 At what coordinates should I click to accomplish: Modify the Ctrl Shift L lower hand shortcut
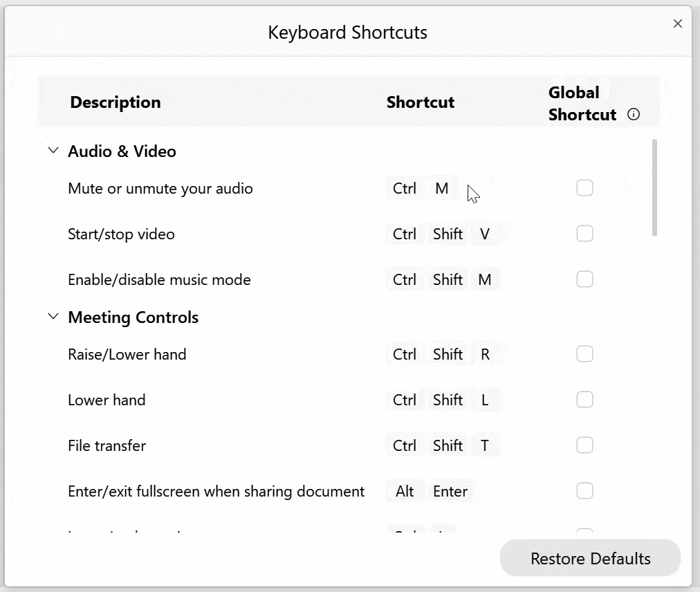(441, 400)
